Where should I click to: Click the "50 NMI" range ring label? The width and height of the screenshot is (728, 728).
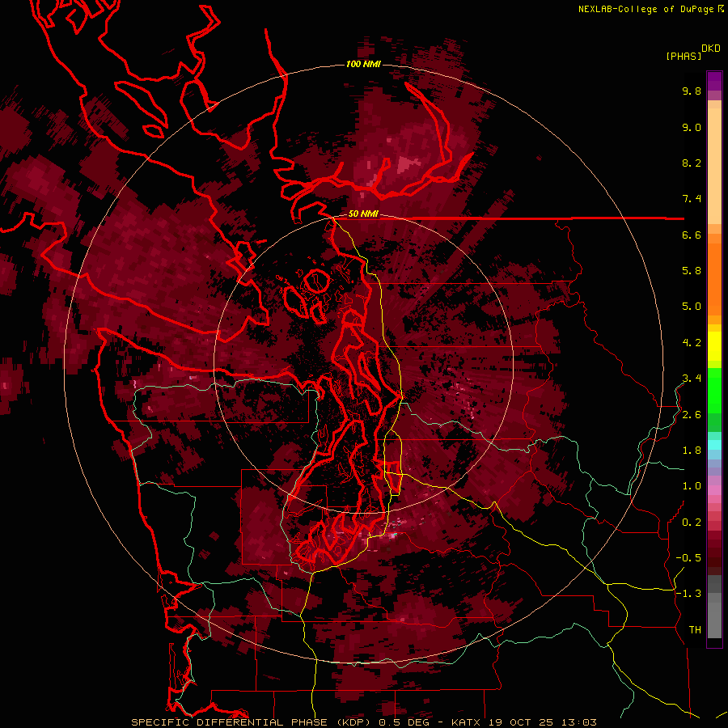click(x=363, y=214)
